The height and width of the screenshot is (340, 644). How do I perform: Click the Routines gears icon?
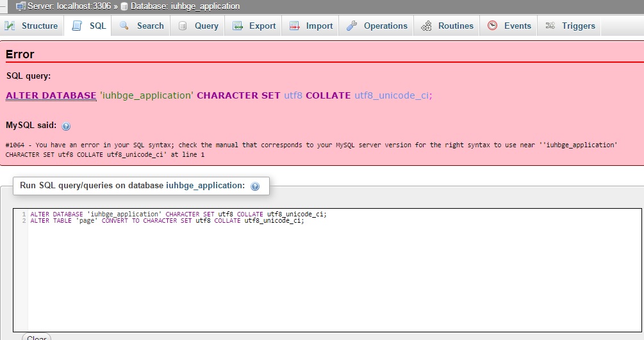click(426, 26)
